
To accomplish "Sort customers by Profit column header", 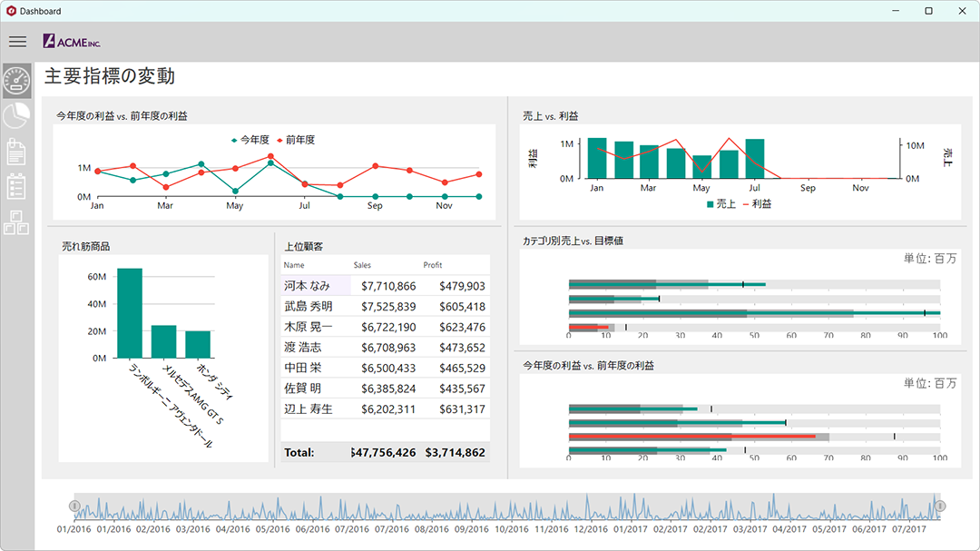I will click(433, 265).
